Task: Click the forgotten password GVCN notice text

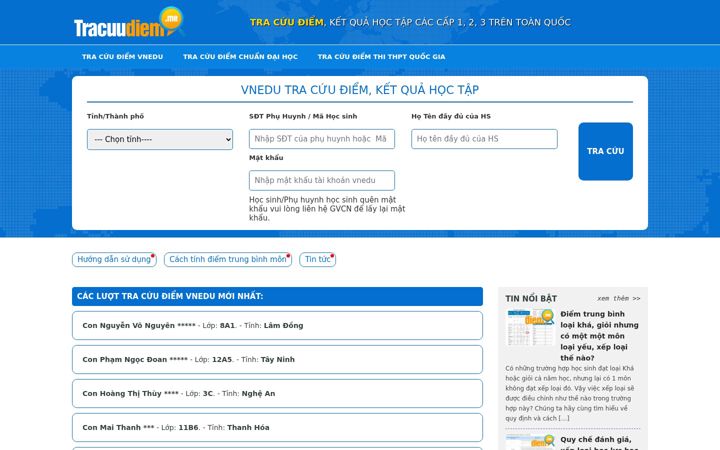Action: click(x=327, y=208)
